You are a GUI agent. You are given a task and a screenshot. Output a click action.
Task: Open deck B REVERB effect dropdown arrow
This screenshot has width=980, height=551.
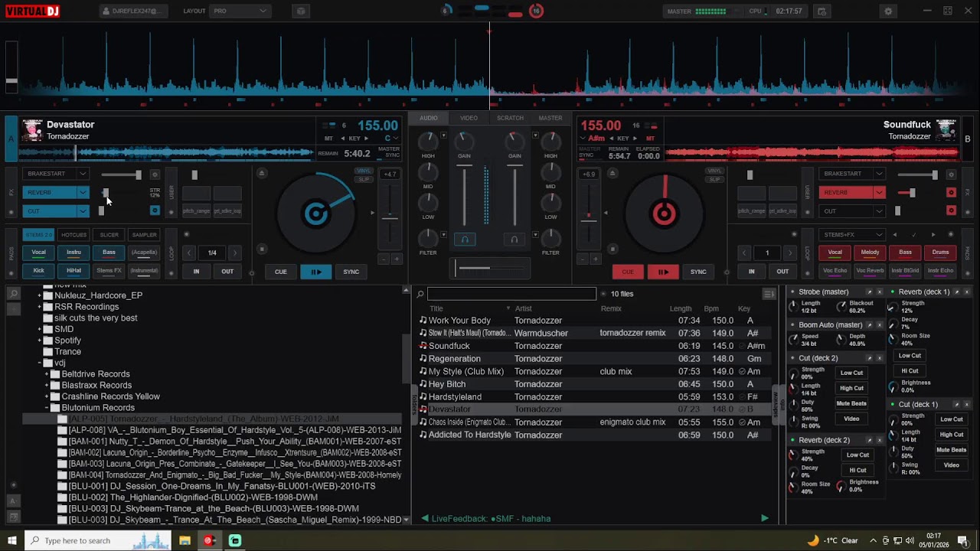coord(879,192)
